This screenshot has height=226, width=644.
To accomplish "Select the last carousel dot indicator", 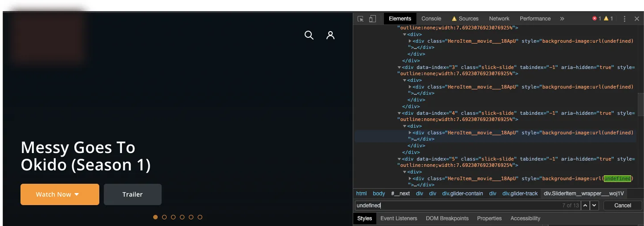I will (x=200, y=217).
